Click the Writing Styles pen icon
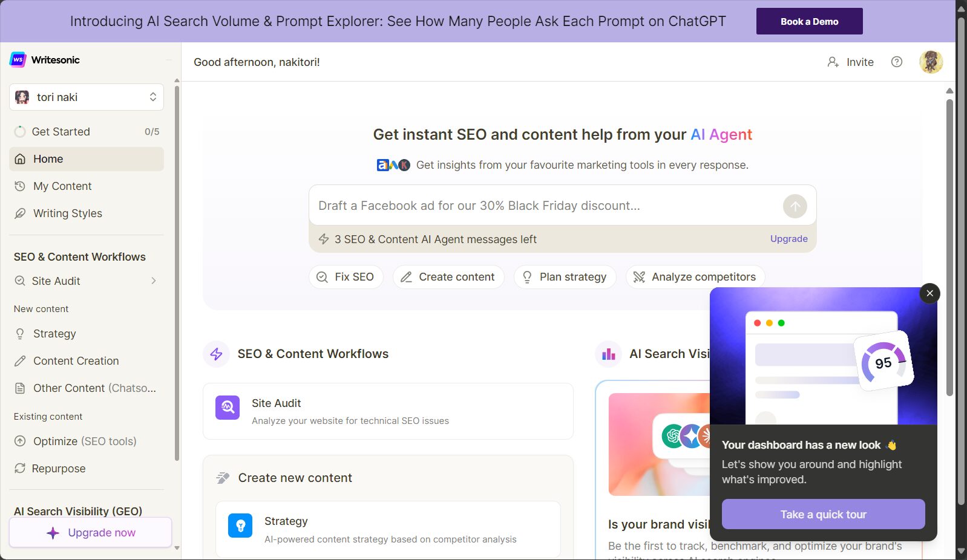This screenshot has width=967, height=560. click(20, 213)
